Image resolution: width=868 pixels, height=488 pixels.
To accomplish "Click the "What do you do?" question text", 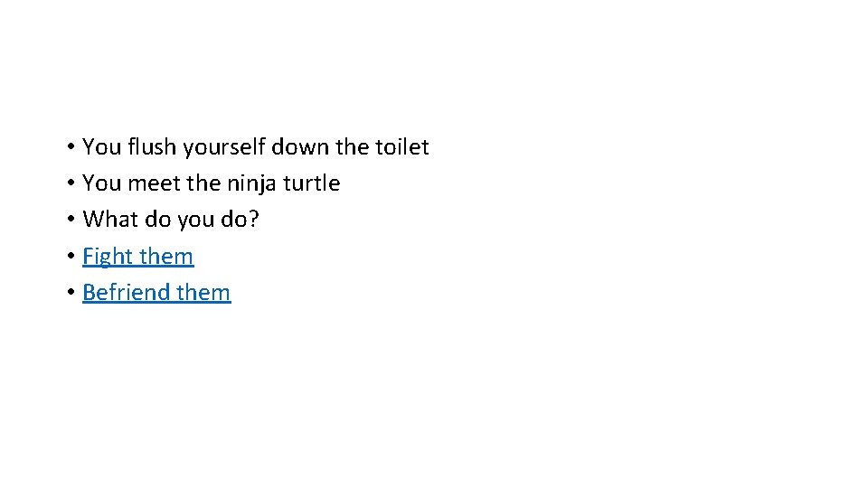I will click(171, 220).
